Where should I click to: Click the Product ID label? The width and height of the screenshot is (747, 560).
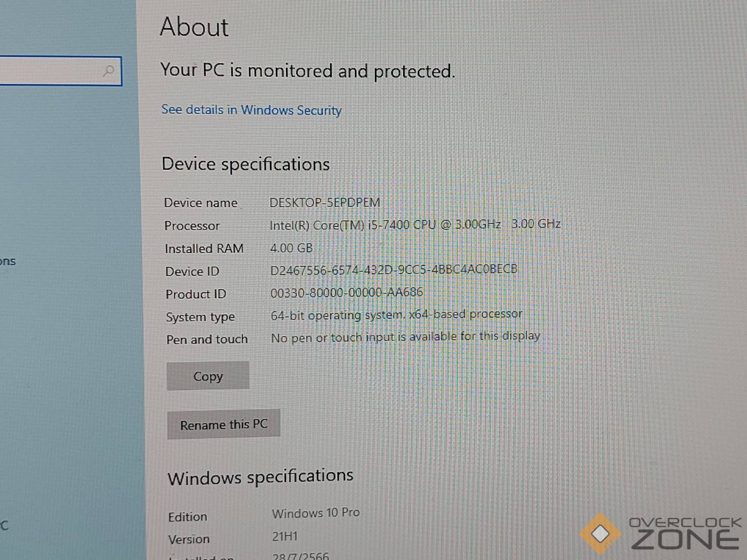(x=196, y=294)
